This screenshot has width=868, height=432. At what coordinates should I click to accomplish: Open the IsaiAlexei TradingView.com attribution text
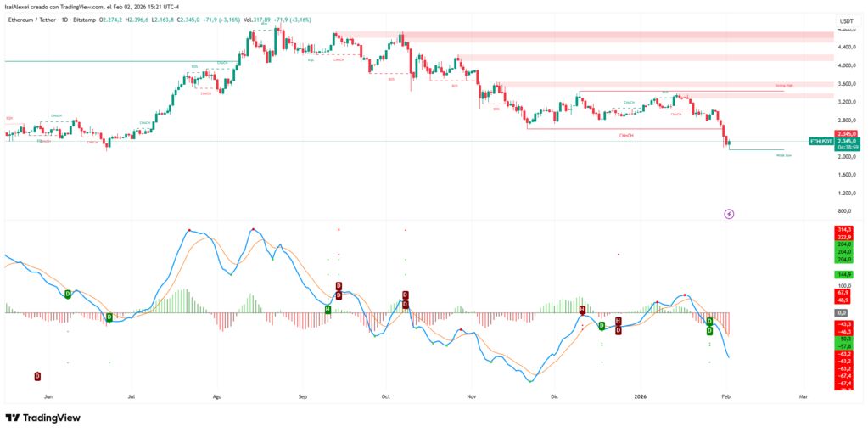coord(92,7)
